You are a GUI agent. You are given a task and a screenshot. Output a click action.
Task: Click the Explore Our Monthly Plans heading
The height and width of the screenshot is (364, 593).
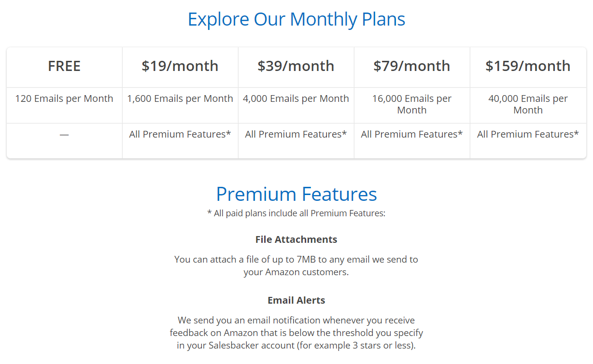tap(296, 19)
